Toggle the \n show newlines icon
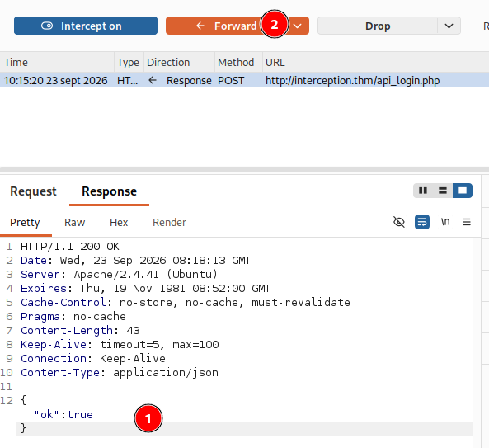Screen dimensions: 489x448 445,222
